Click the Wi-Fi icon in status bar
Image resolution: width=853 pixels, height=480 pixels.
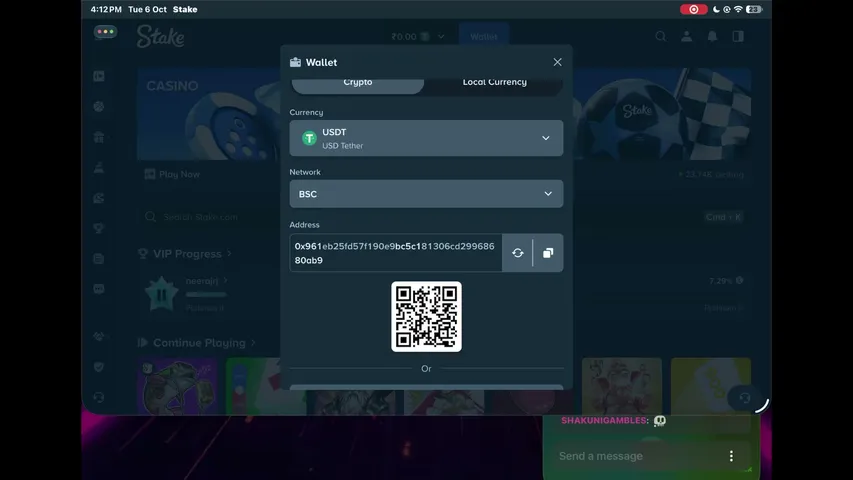(738, 9)
